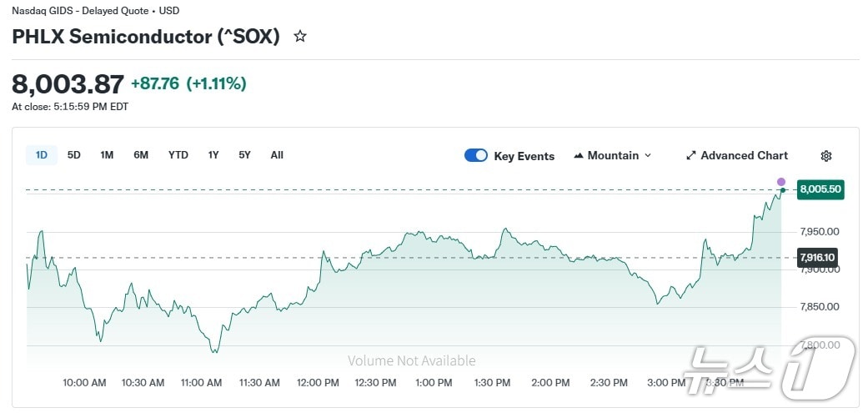The image size is (868, 413).
Task: Click the PHLX Semiconductor (^SOX) title
Action: click(146, 37)
